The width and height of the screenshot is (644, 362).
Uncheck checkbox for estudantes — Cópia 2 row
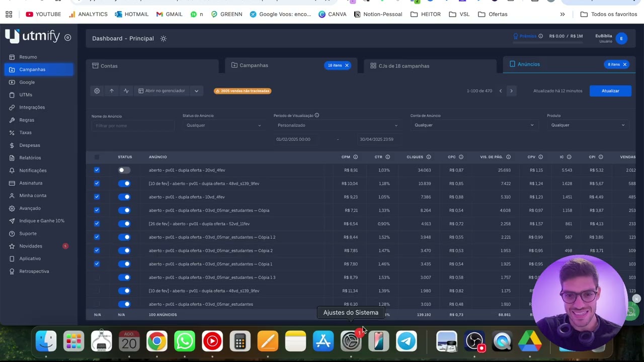97,250
